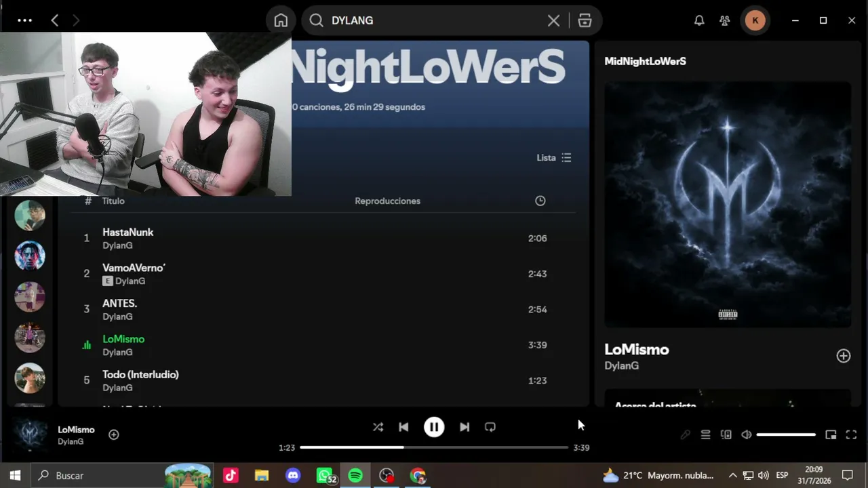The height and width of the screenshot is (488, 868).
Task: Go forward with the right arrow
Action: (76, 20)
